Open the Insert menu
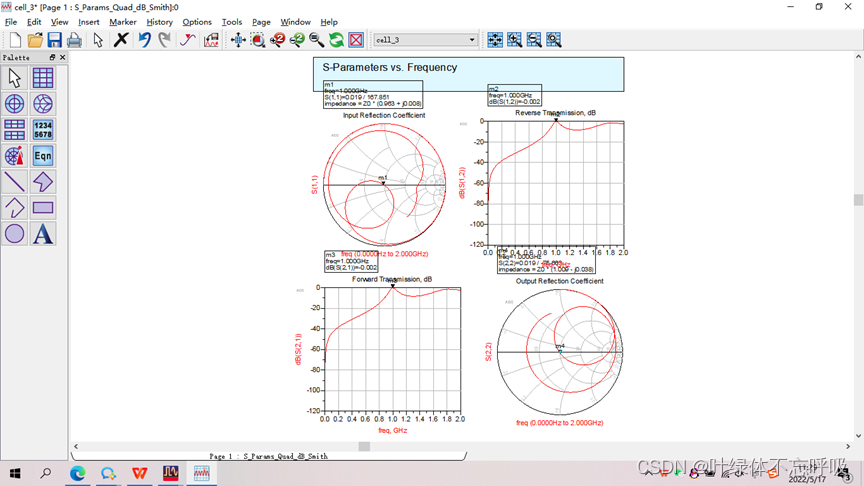Image resolution: width=864 pixels, height=486 pixels. tap(89, 22)
